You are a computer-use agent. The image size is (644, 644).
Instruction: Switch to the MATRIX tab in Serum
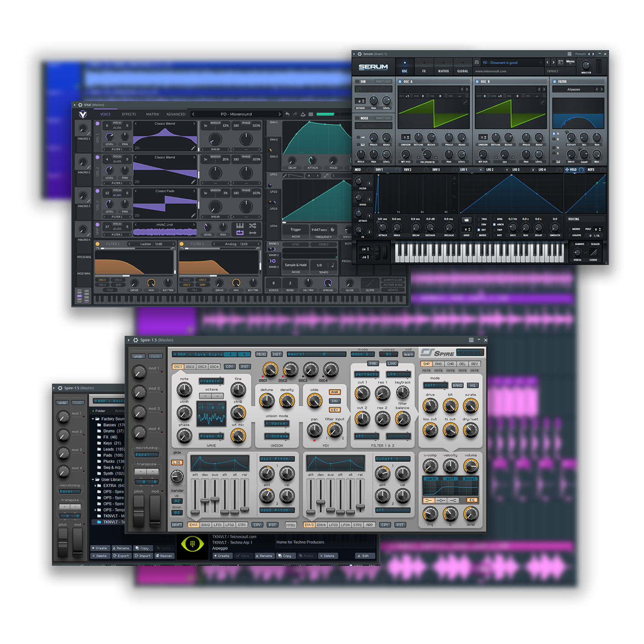pyautogui.click(x=443, y=71)
